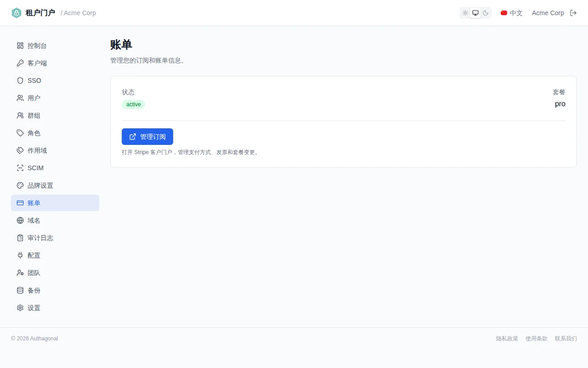Switch to dark theme moon icon
588x368 pixels.
[486, 13]
